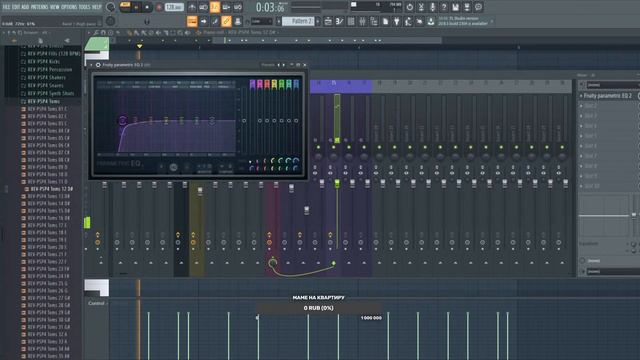
Task: Click the EQ plugin gear settings icon
Action: click(x=98, y=65)
